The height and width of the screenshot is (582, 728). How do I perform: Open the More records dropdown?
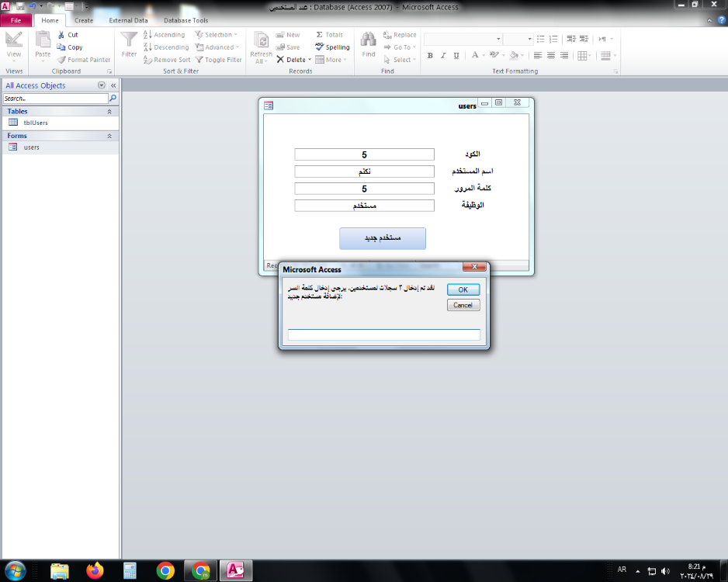pyautogui.click(x=331, y=60)
